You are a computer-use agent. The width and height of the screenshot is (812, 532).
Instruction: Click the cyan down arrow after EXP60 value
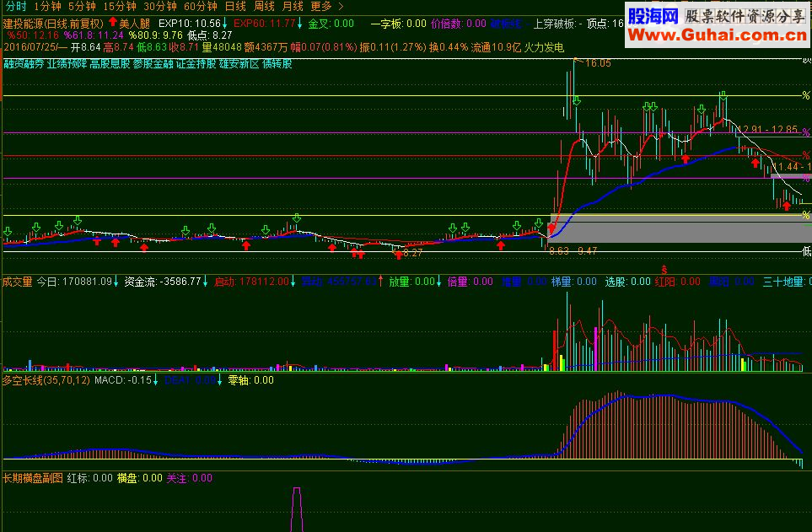(x=299, y=24)
